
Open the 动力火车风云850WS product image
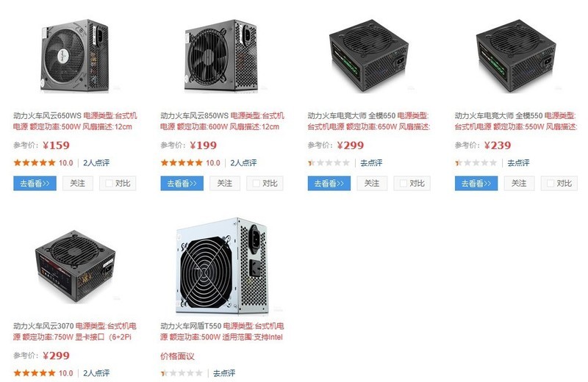[221, 56]
